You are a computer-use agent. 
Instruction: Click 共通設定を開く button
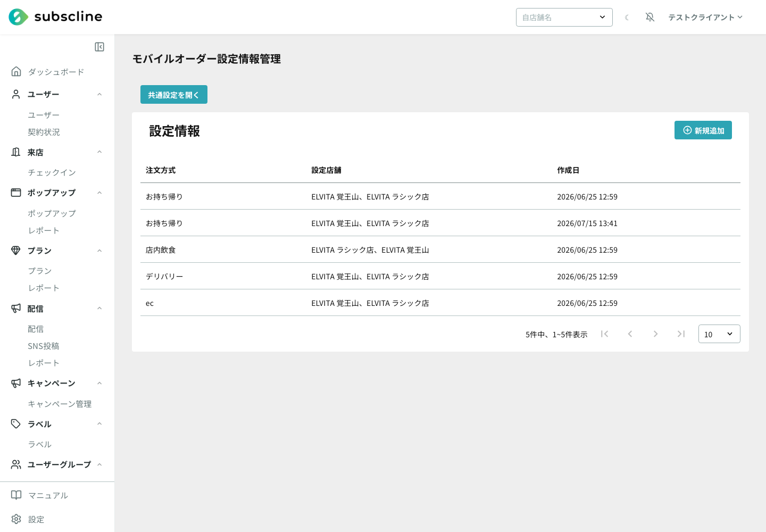click(x=174, y=95)
